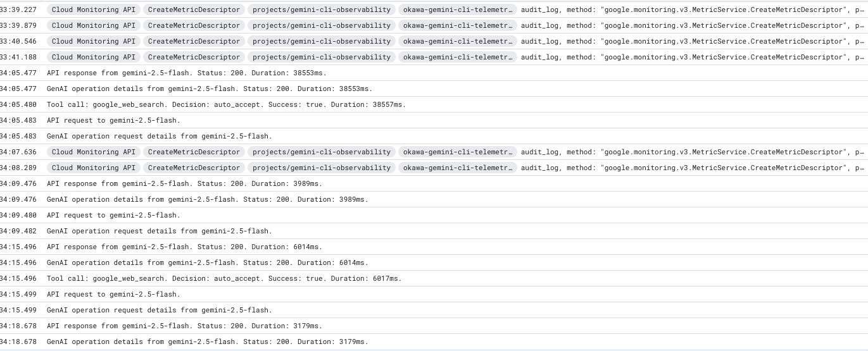Expand the GenAI operation details with 6014ms duration

207,262
